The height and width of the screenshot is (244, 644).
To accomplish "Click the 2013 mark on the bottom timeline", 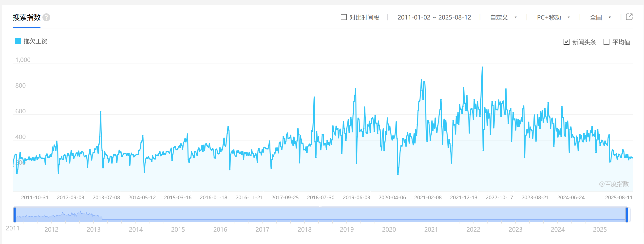I will click(94, 229).
